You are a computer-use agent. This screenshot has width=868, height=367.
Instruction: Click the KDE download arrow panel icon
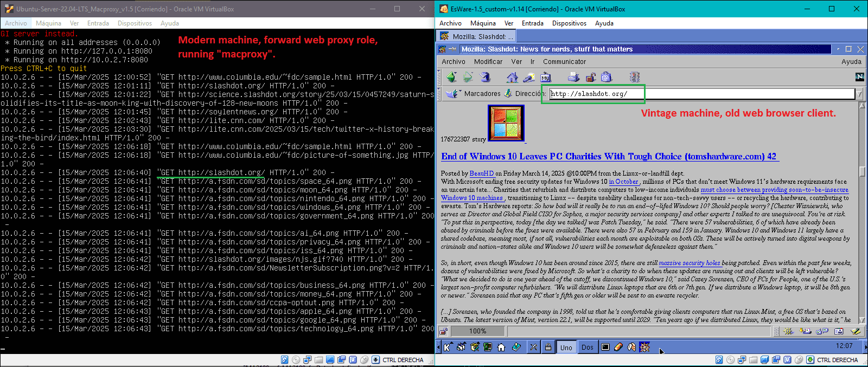pos(516,347)
